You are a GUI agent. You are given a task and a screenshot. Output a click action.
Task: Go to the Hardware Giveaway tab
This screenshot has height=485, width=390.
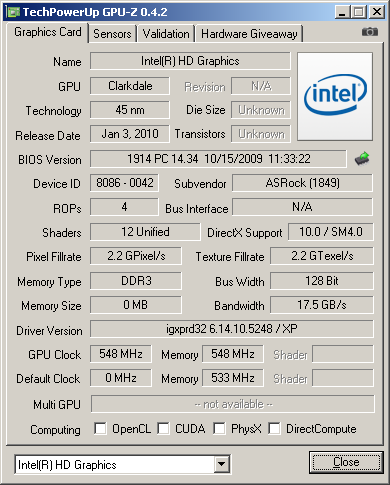point(249,34)
